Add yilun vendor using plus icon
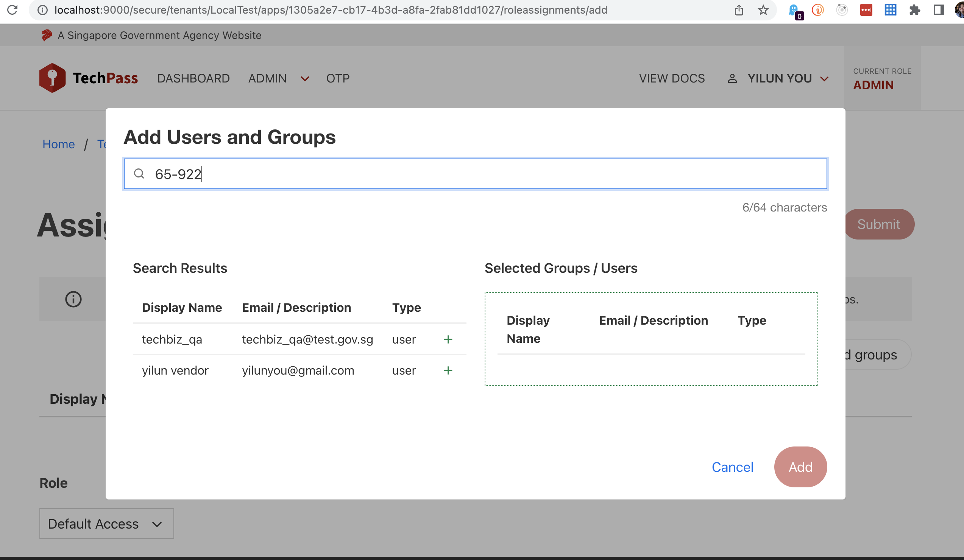Screen dimensions: 964x560 click(x=448, y=370)
